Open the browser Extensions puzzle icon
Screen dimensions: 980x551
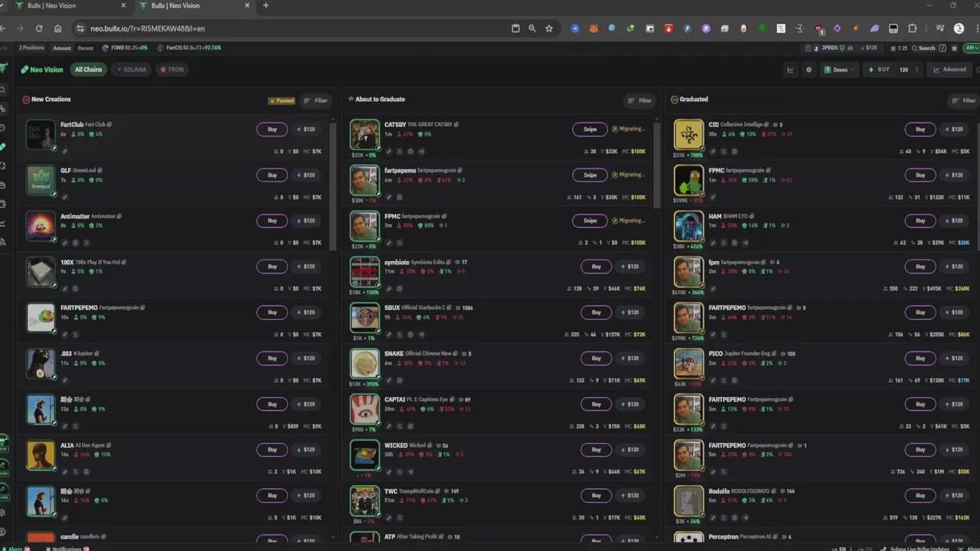(x=912, y=28)
